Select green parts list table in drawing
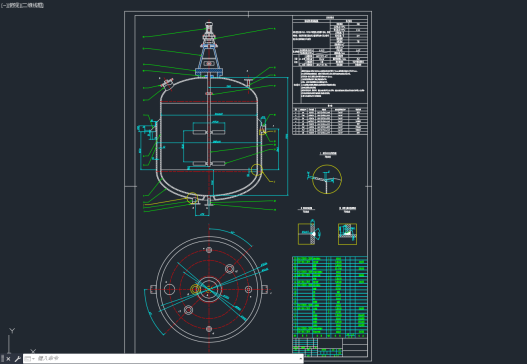 pyautogui.click(x=330, y=297)
